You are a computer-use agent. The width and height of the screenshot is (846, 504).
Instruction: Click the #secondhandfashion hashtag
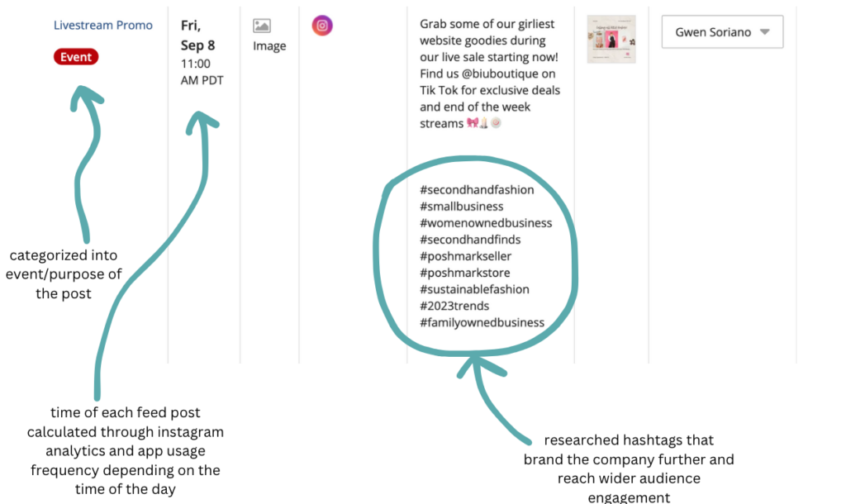coord(477,190)
